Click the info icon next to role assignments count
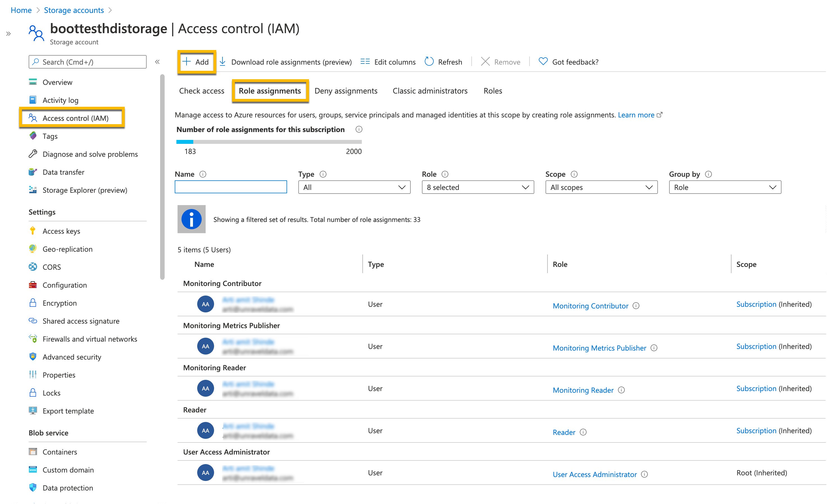Viewport: 827px width, 504px height. [359, 129]
